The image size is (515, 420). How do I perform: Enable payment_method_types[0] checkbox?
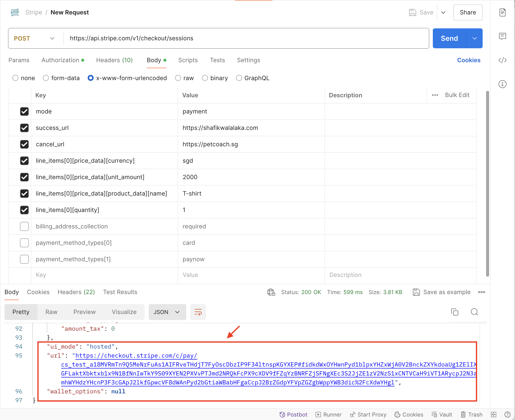pyautogui.click(x=24, y=243)
